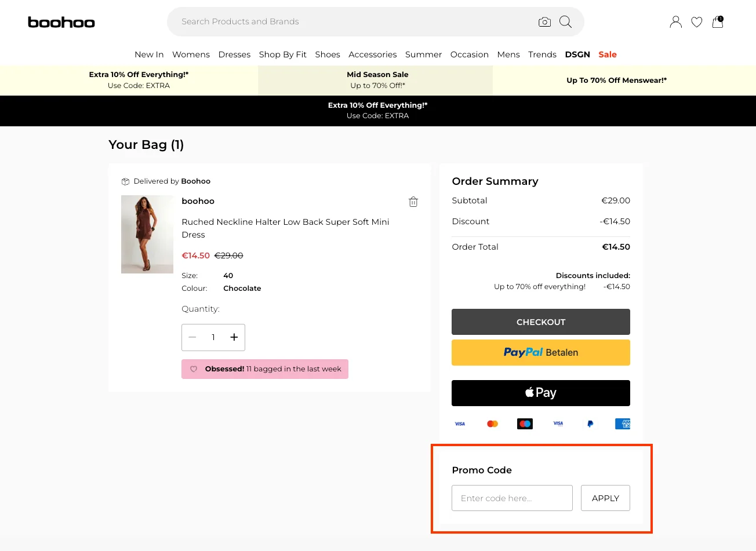This screenshot has height=551, width=756.
Task: Decrease quantity with minus button
Action: [x=192, y=337]
